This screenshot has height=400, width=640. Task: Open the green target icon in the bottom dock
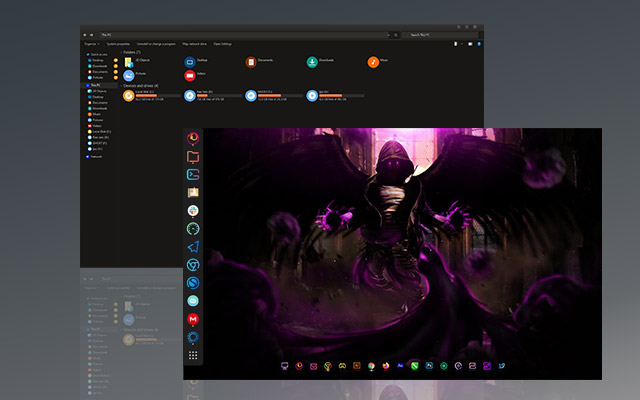tap(444, 366)
